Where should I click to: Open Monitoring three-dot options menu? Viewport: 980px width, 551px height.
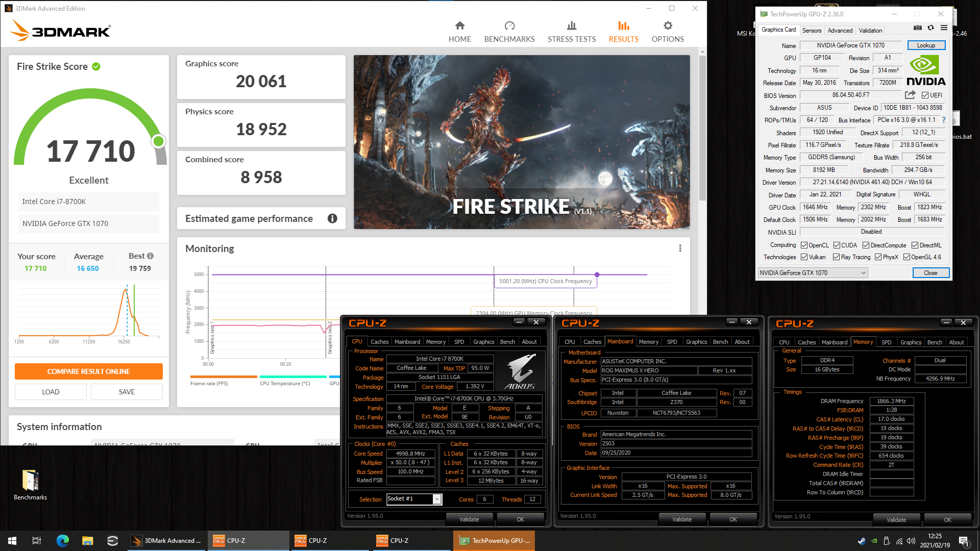(x=680, y=248)
